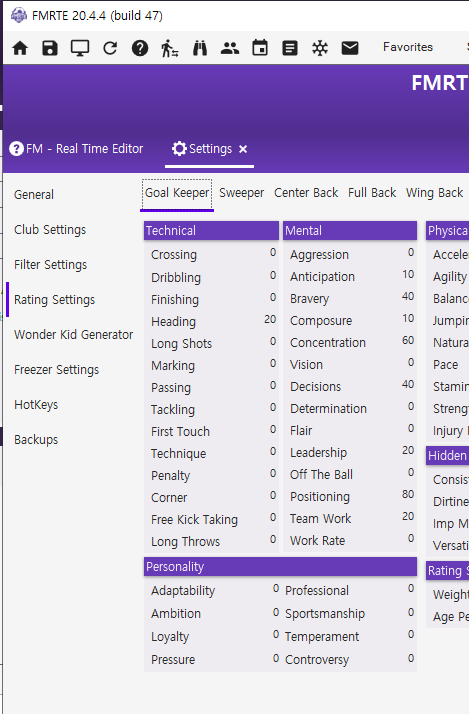
Task: Open Favorites in the top toolbar
Action: tap(408, 47)
